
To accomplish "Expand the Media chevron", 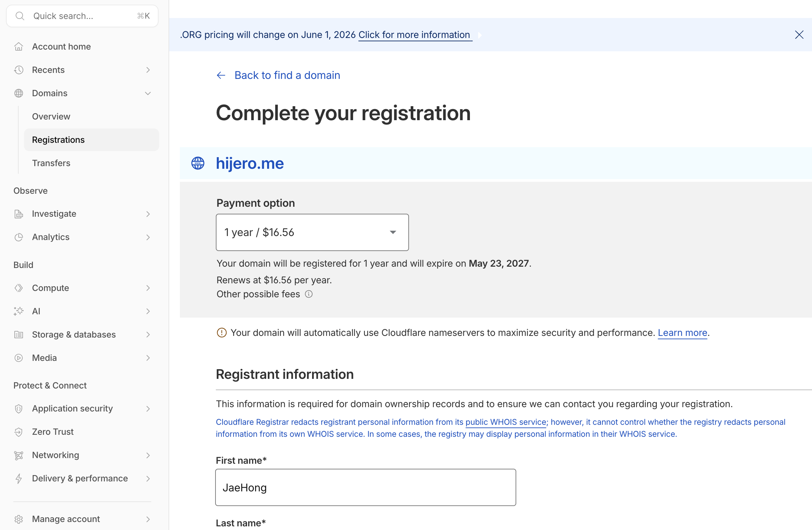I will [x=148, y=358].
